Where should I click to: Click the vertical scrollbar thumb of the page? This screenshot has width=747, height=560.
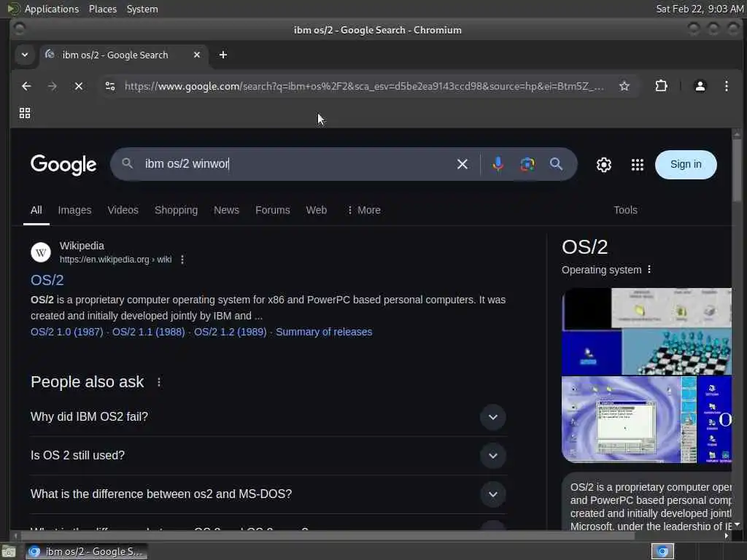click(x=737, y=170)
